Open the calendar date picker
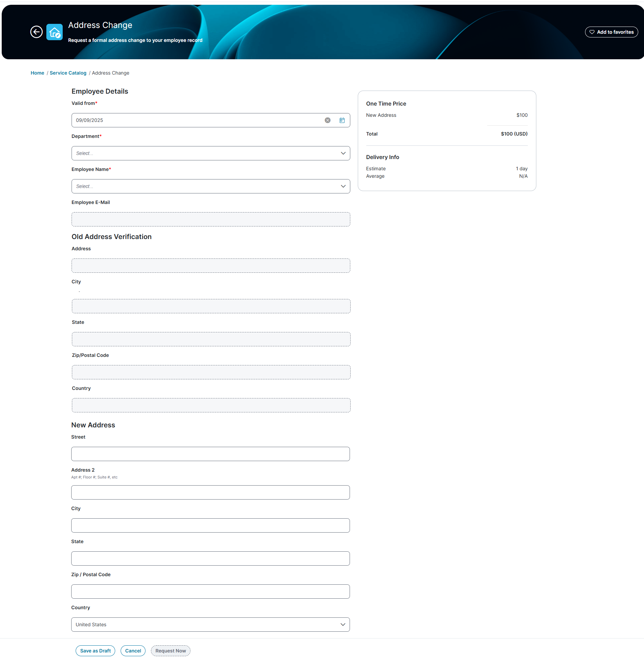The height and width of the screenshot is (662, 644). tap(342, 120)
